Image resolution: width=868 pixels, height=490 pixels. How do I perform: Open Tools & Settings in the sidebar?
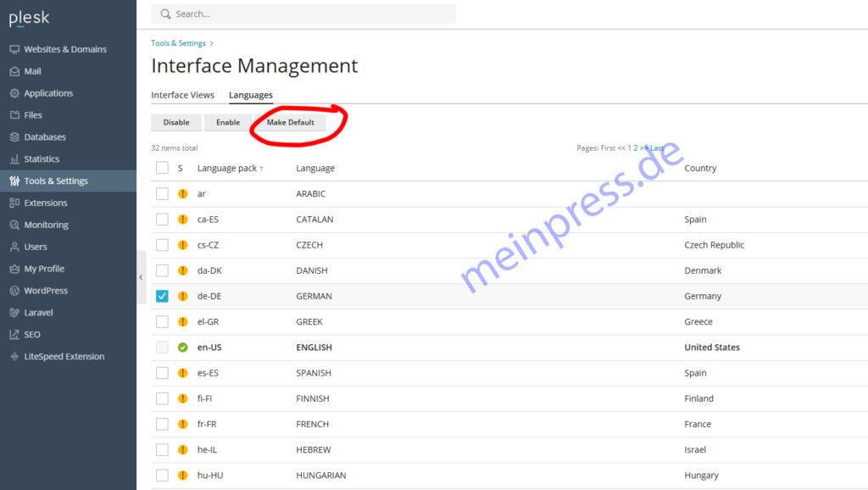pos(56,181)
